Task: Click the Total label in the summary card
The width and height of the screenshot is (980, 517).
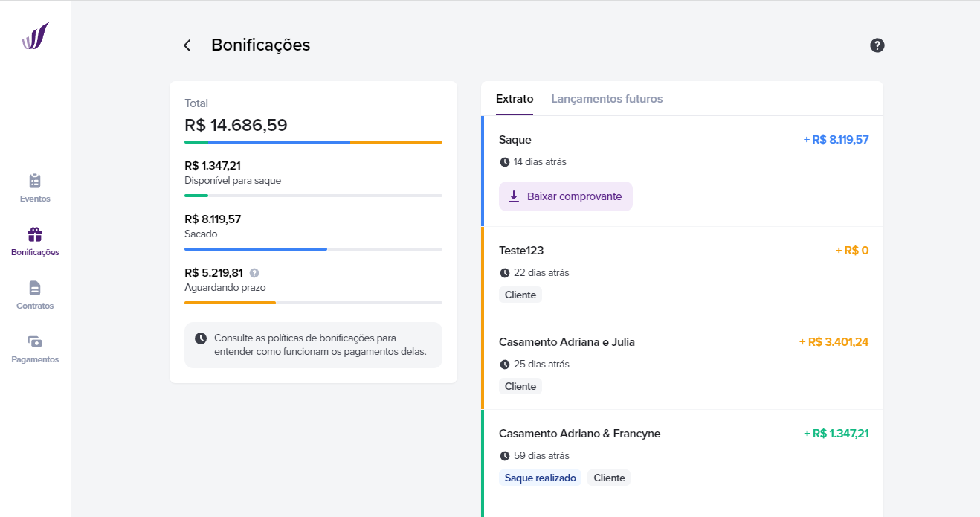Action: (196, 103)
